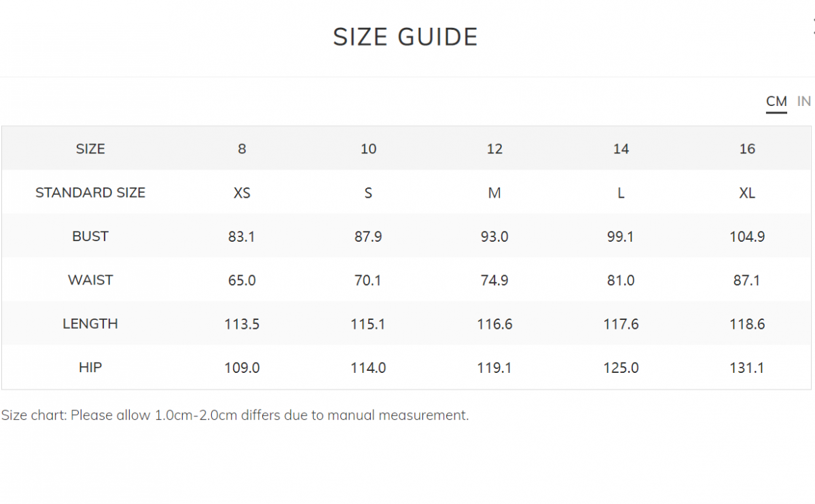The width and height of the screenshot is (815, 504).
Task: Select size 8 column header
Action: (242, 149)
